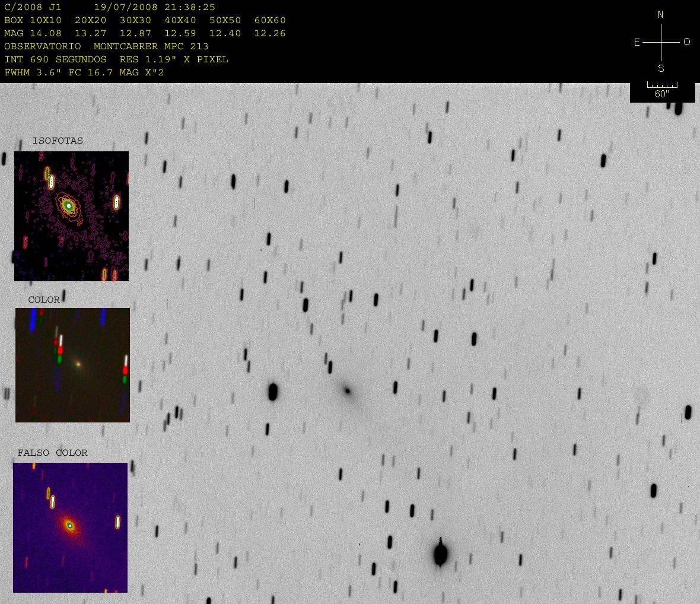Click the box size '10X10'
700x604 pixels.
click(46, 21)
